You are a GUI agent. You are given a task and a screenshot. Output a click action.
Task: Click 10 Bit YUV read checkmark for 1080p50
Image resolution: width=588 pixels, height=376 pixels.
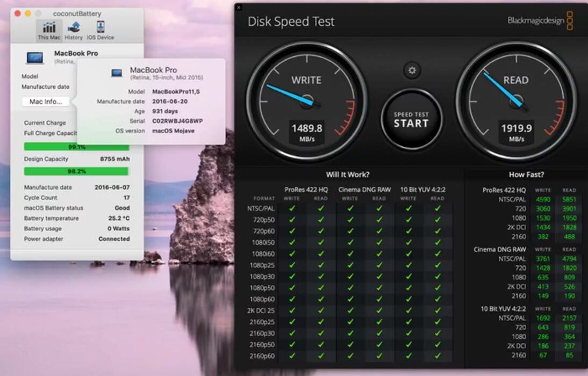[x=438, y=288]
